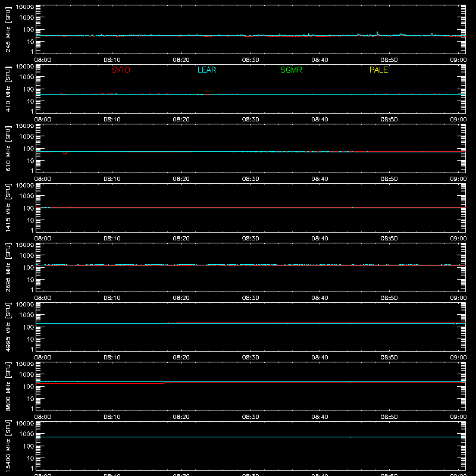Click the 08:10 label under the 245 MHz plot
Screen dimensions: 476x476
[x=112, y=60]
